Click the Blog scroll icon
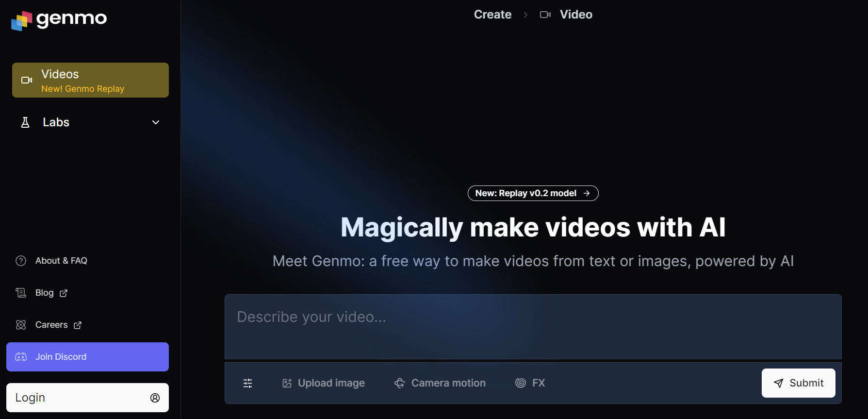This screenshot has height=419, width=868. pos(21,293)
